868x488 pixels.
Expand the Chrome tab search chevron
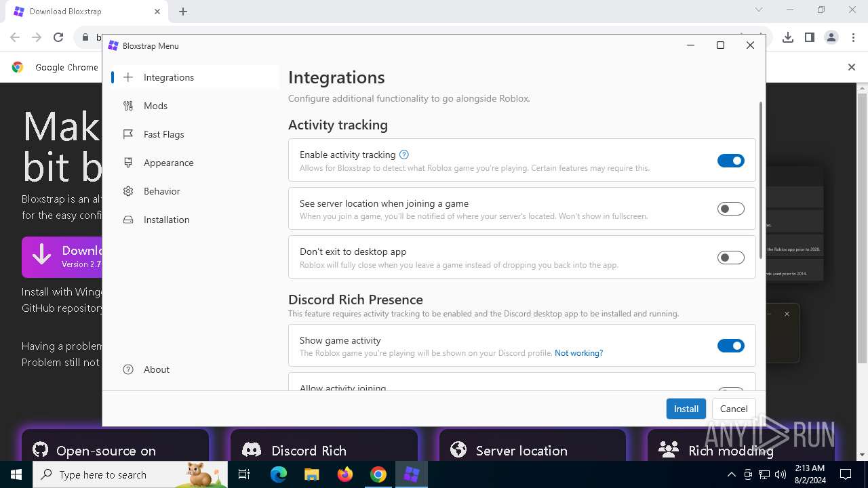coord(759,10)
